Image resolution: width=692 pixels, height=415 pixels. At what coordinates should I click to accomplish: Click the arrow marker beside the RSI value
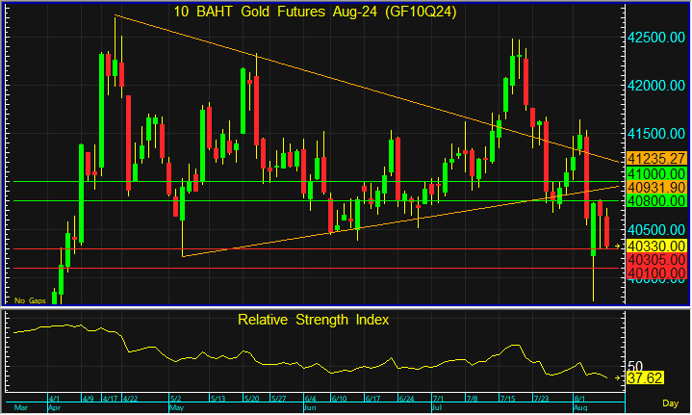point(619,379)
